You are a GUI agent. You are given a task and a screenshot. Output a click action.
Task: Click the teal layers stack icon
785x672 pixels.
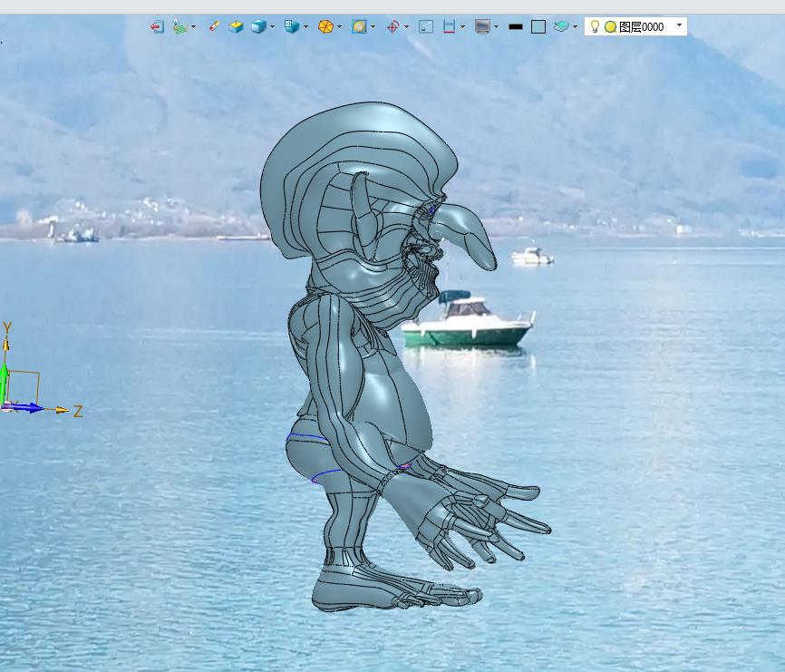(x=561, y=26)
